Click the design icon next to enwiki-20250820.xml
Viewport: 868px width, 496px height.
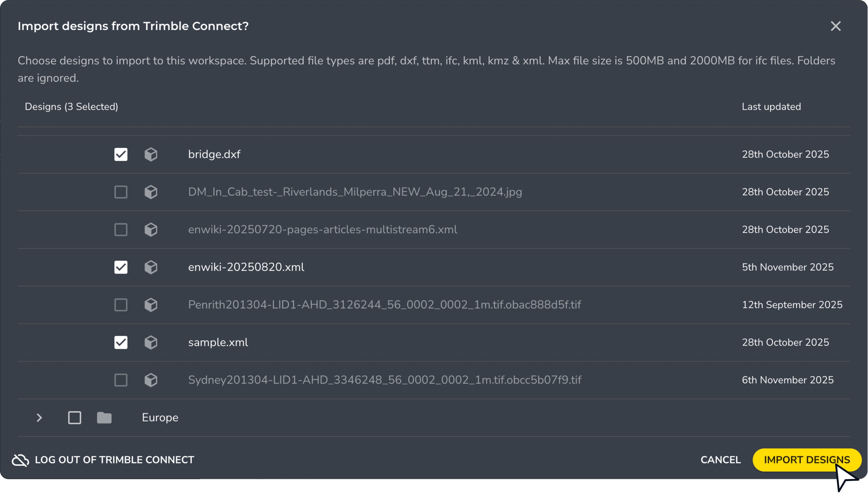click(151, 267)
